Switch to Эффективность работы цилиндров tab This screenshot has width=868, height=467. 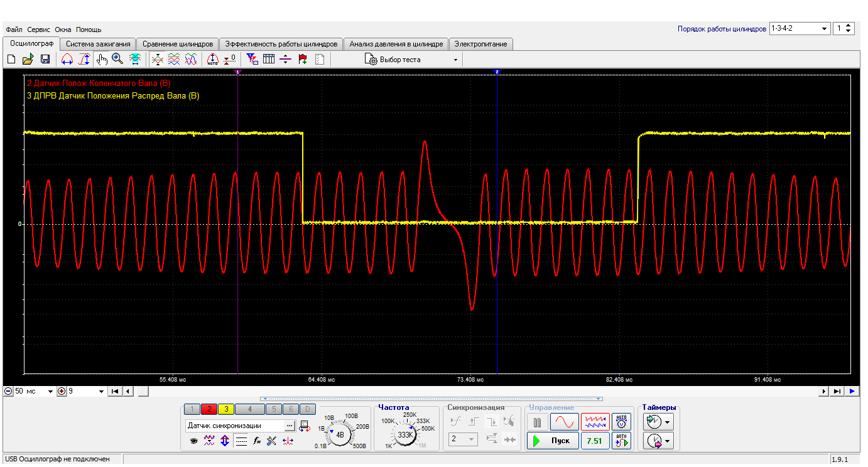coord(281,44)
